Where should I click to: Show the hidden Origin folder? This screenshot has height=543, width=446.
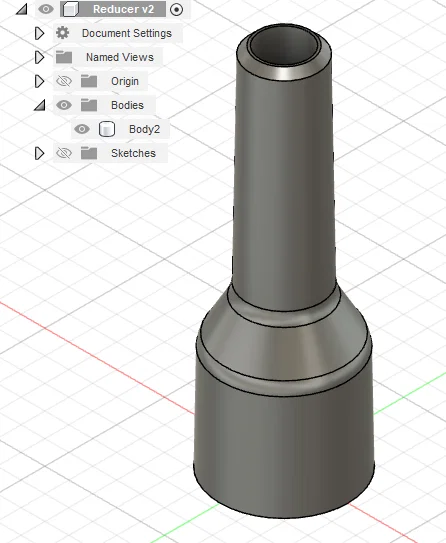point(64,81)
